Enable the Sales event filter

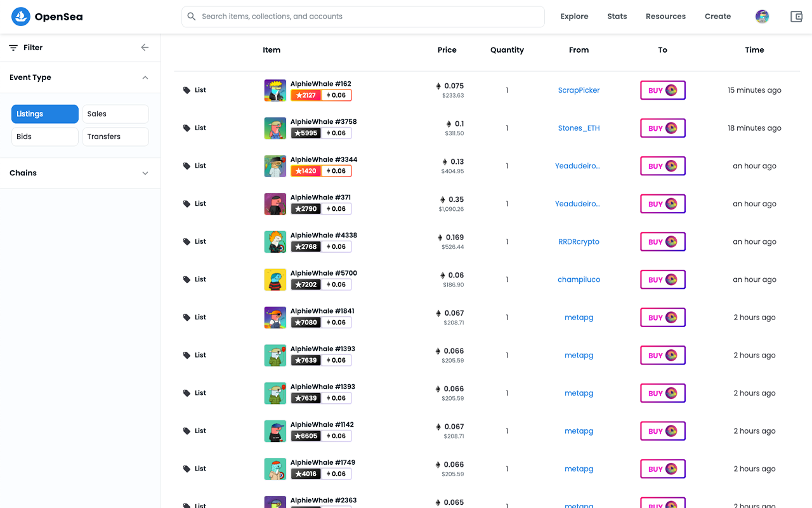[115, 114]
